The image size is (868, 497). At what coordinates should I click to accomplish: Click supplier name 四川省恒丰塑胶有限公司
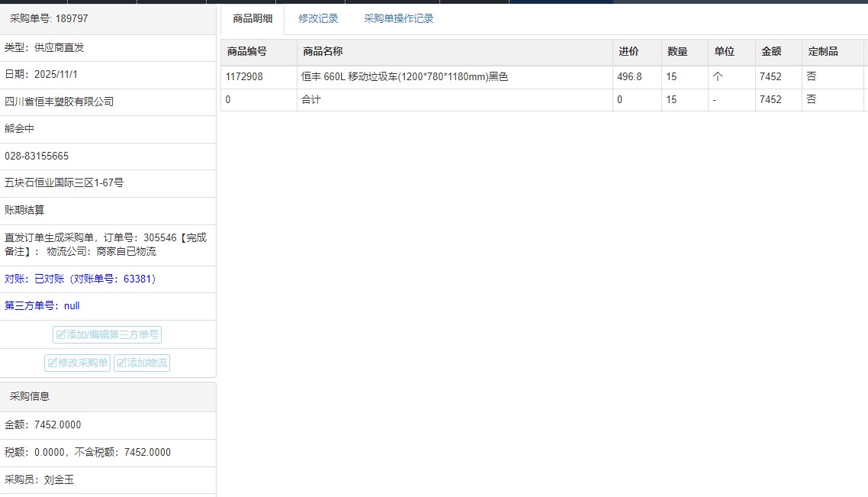point(59,102)
